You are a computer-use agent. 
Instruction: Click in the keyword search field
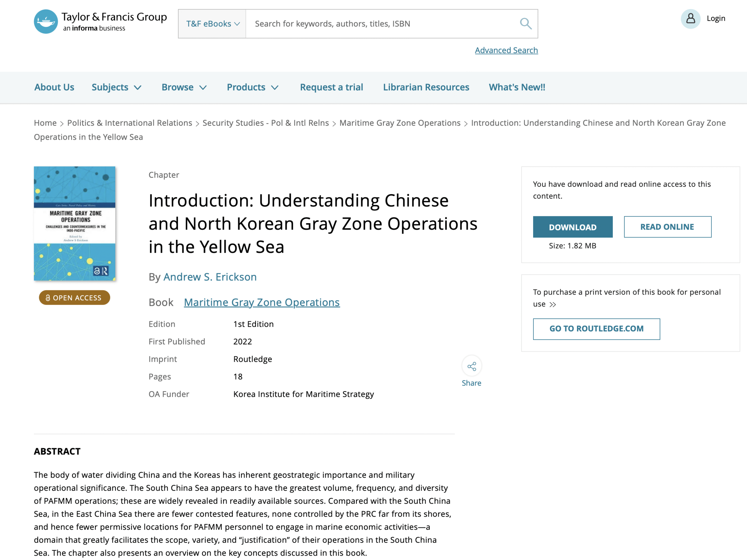[x=382, y=24]
